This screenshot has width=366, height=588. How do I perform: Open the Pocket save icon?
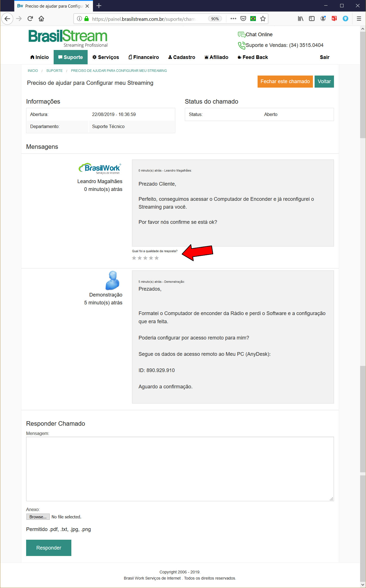pyautogui.click(x=243, y=19)
